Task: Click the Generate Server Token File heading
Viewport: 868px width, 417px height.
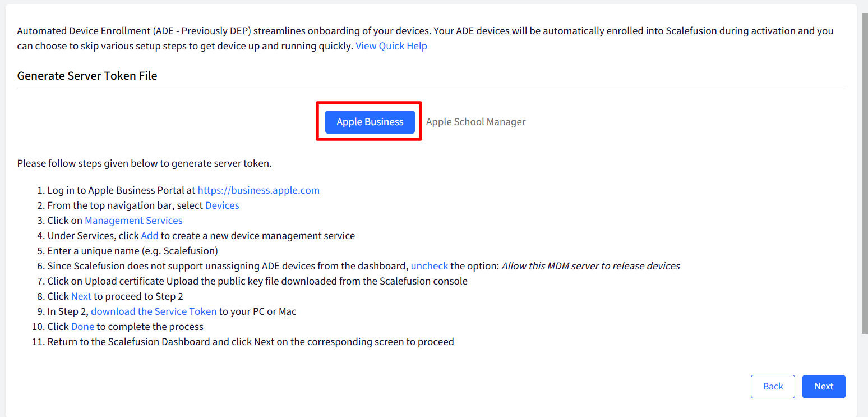Action: coord(87,76)
